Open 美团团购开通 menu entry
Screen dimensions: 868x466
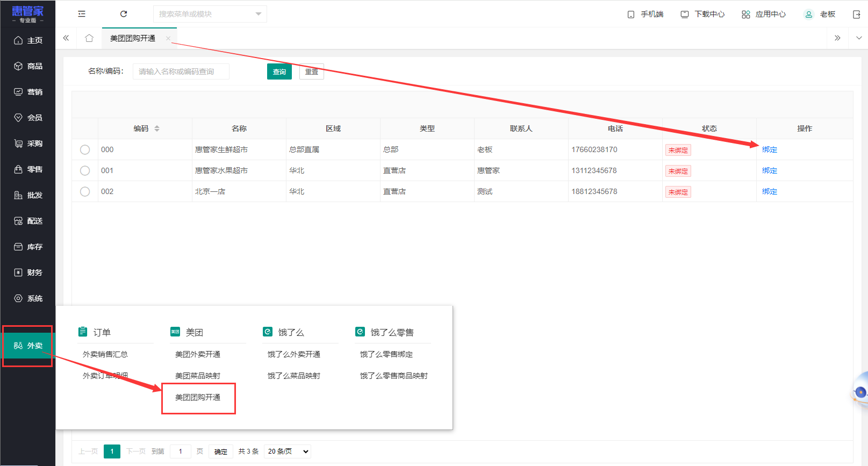(198, 397)
